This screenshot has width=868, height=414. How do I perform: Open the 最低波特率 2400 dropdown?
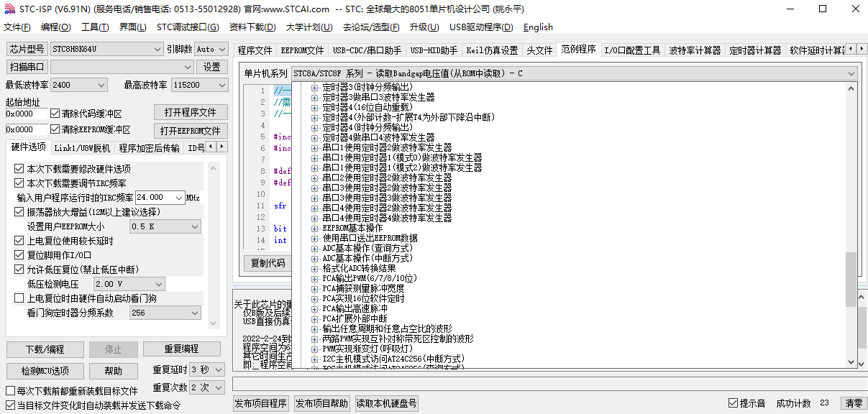click(79, 85)
